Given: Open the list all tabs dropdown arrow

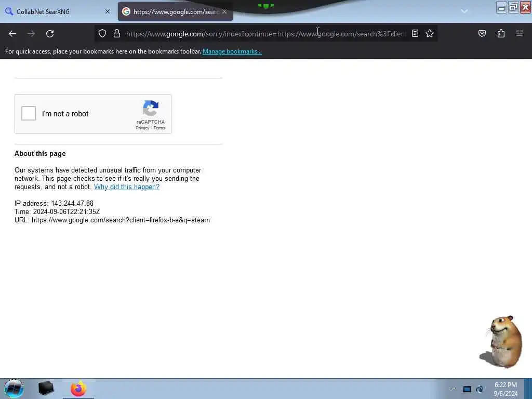Looking at the screenshot, I should [x=464, y=11].
